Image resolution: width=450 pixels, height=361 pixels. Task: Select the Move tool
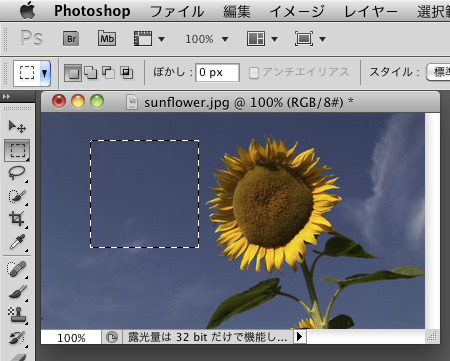[17, 127]
